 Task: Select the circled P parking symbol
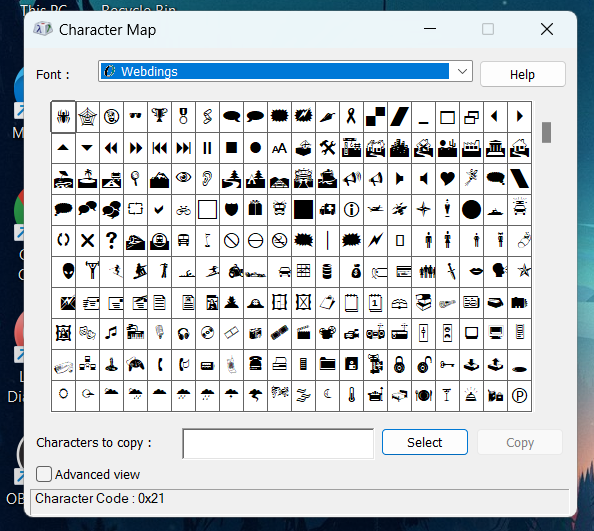519,396
